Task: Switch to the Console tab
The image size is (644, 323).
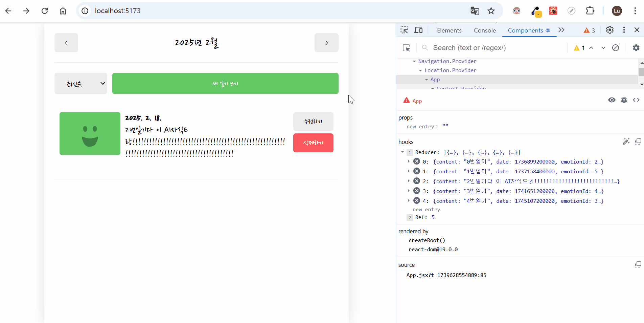Action: (485, 30)
